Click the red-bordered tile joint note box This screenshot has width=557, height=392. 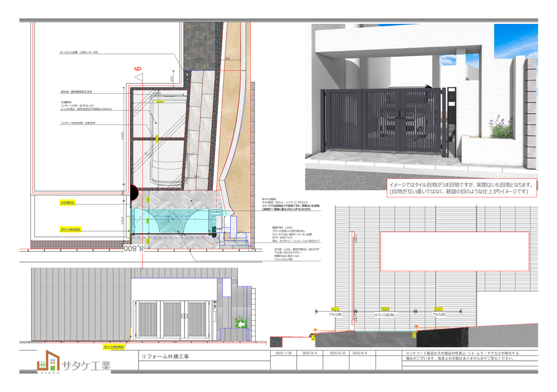click(x=462, y=188)
